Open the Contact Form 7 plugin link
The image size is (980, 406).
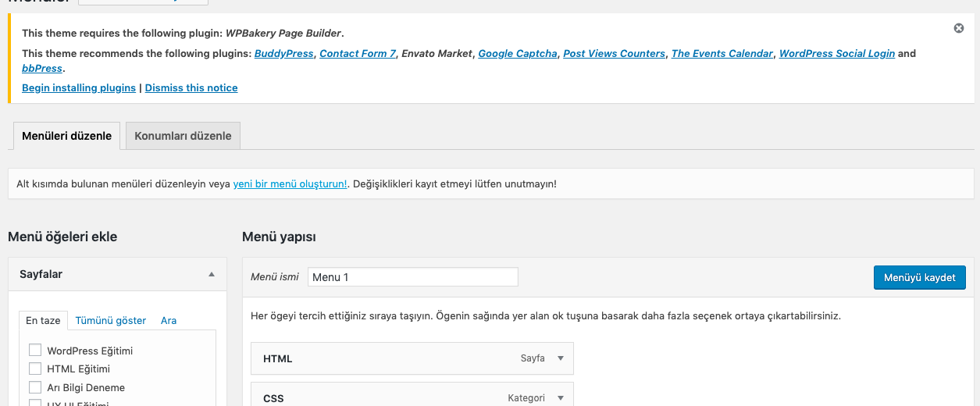358,54
